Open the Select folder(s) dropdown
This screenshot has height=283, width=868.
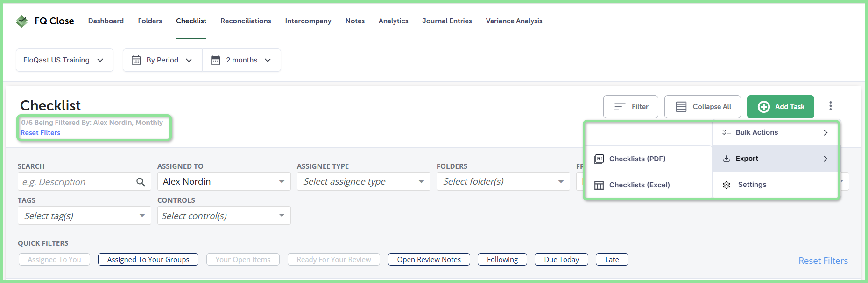point(503,181)
